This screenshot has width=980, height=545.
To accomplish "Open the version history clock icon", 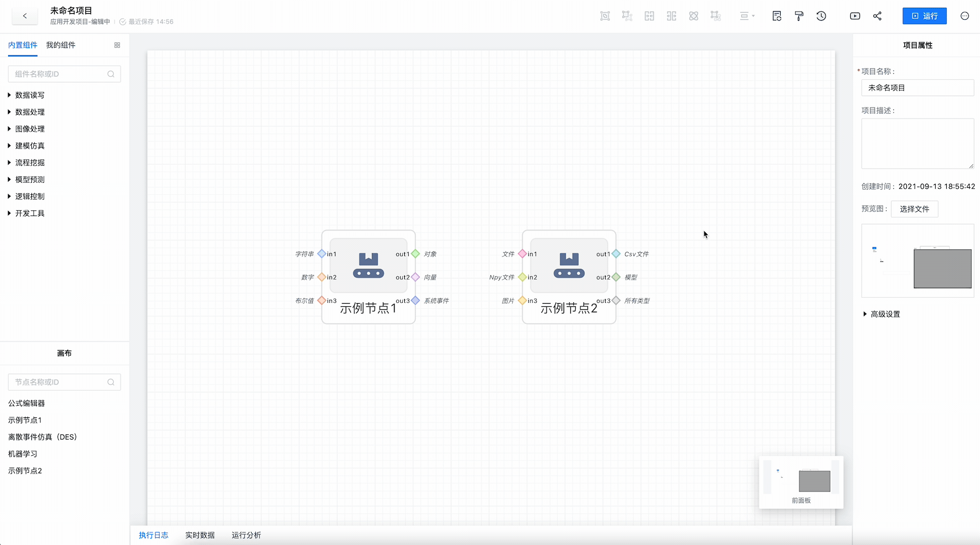I will pyautogui.click(x=821, y=16).
